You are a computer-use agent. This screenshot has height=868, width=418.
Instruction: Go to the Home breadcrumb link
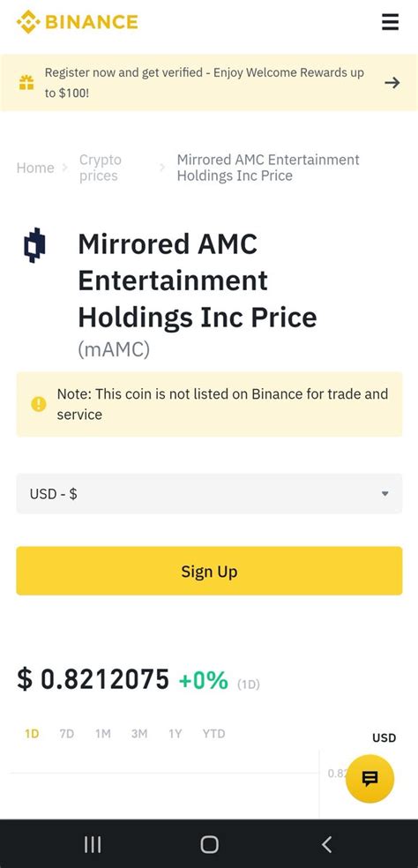pos(35,168)
